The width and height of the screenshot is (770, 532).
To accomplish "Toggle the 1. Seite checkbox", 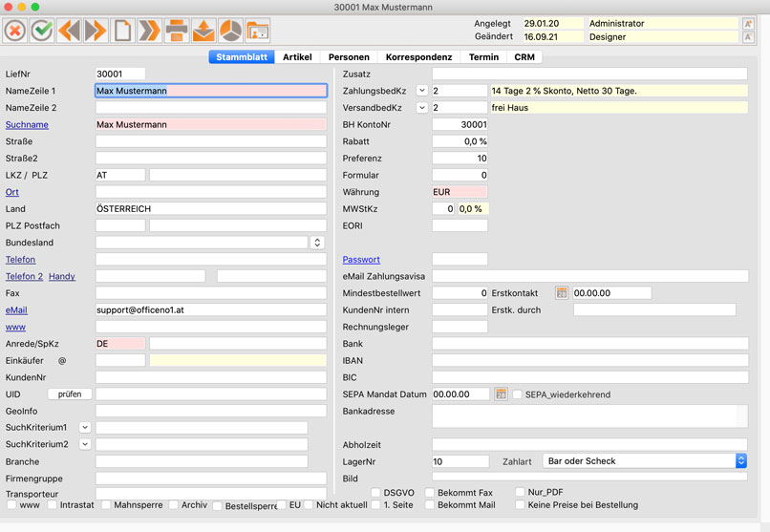I will pos(375,504).
